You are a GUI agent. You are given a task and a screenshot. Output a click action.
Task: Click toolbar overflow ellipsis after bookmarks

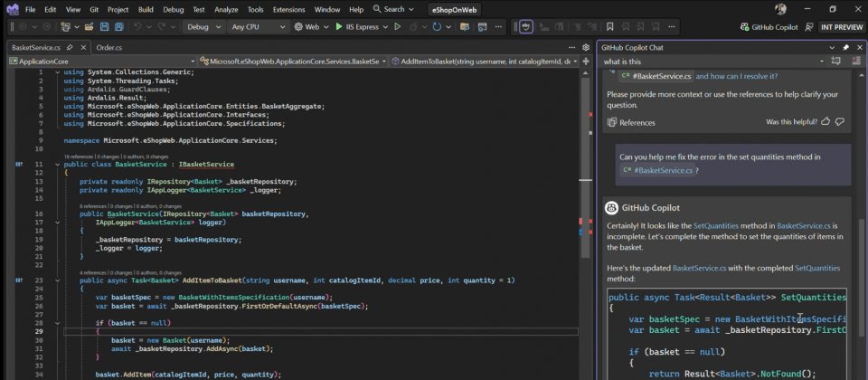click(x=672, y=26)
